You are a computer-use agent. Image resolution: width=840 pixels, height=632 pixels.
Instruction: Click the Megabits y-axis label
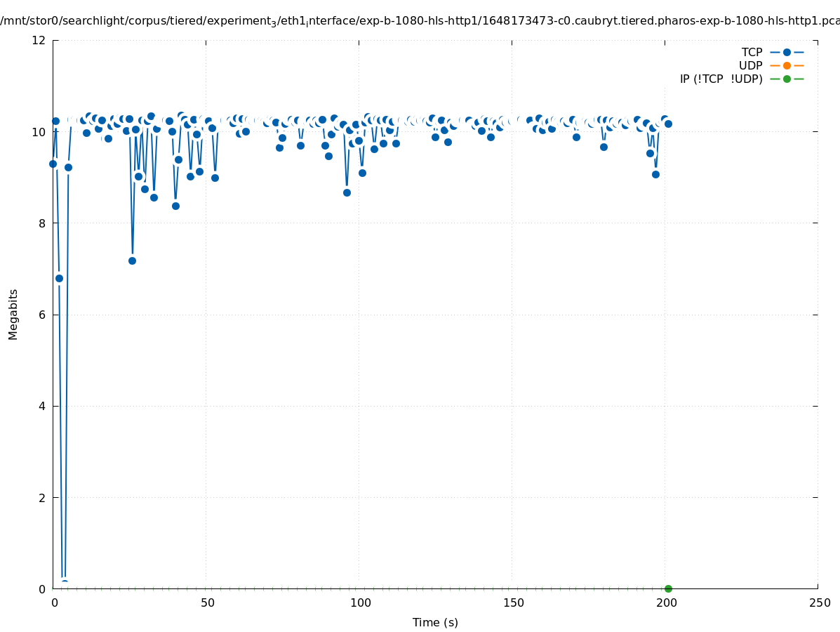pos(13,314)
